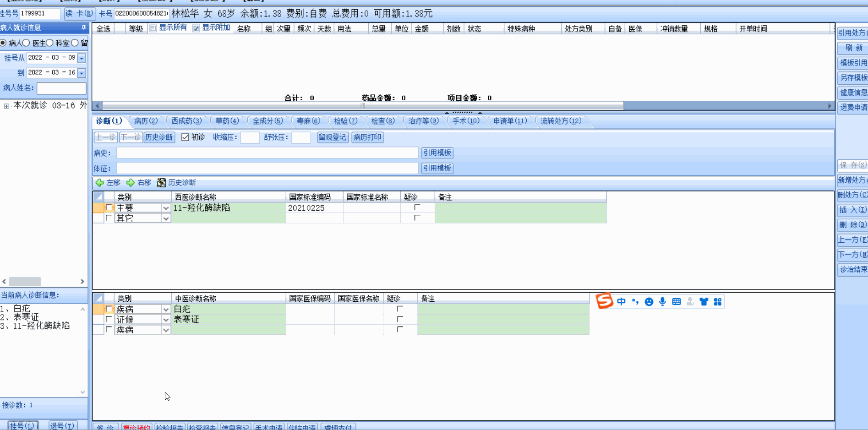Click the 挂号(L) button
Image resolution: width=868 pixels, height=430 pixels.
tap(22, 425)
